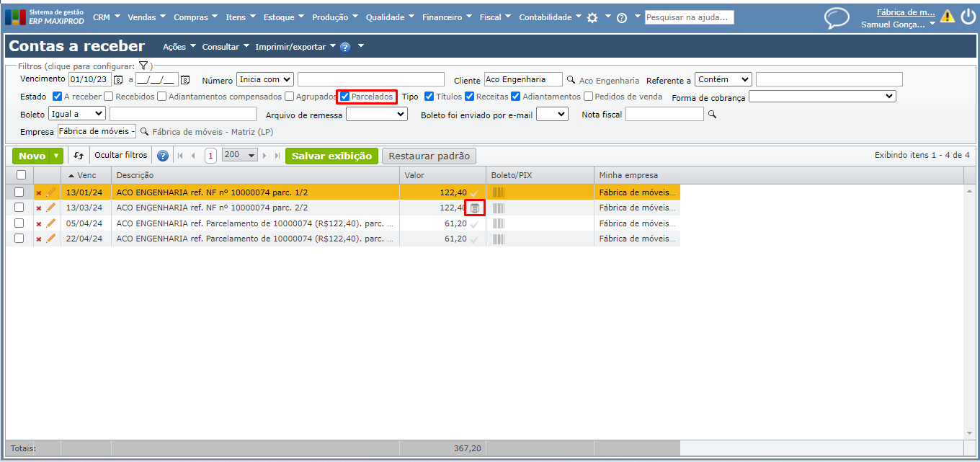Delete the row dated 22/04/24 with red X
This screenshot has height=462, width=980.
(x=39, y=239)
